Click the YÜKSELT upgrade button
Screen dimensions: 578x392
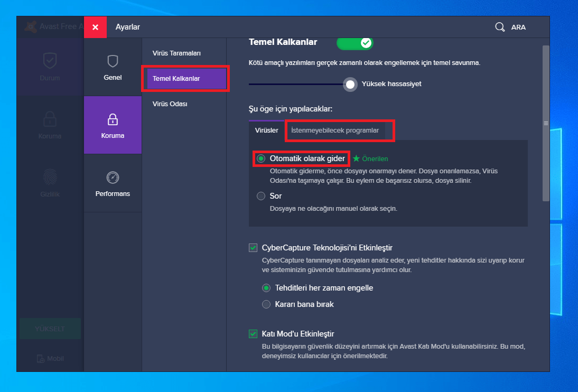click(x=50, y=329)
